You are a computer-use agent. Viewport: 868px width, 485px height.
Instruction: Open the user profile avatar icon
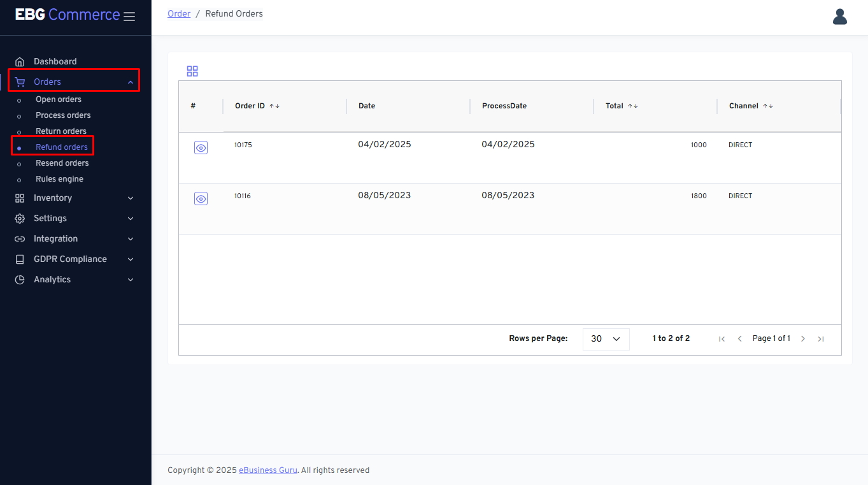[x=839, y=17]
